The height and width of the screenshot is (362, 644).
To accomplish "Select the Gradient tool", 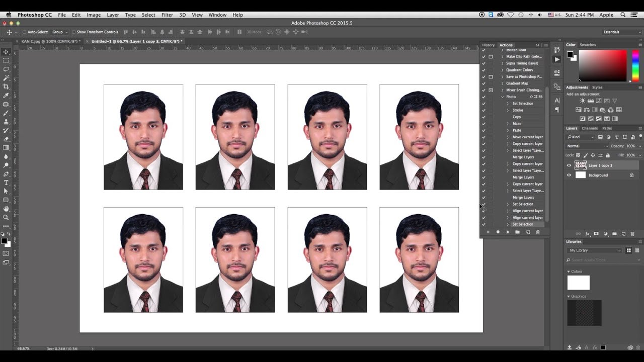I will tap(6, 147).
